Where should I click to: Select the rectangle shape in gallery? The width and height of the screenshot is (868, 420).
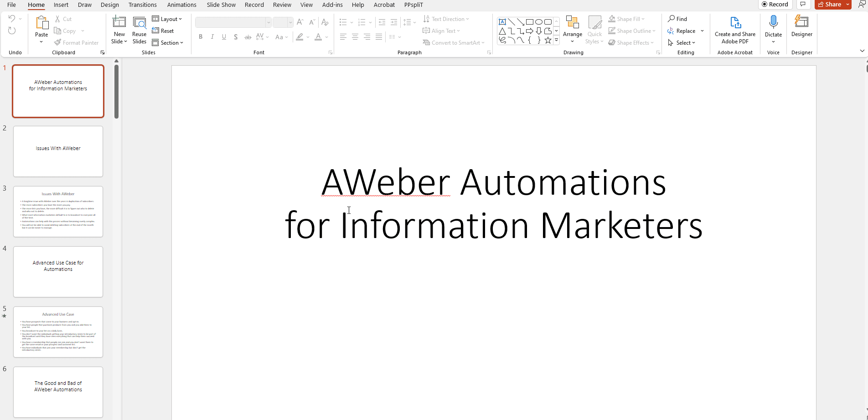pos(530,22)
